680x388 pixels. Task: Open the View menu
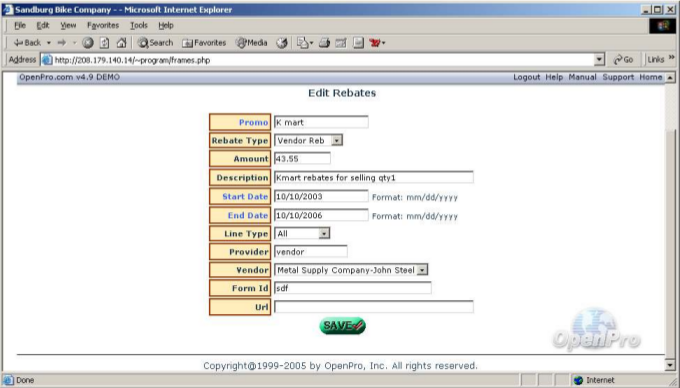point(68,26)
